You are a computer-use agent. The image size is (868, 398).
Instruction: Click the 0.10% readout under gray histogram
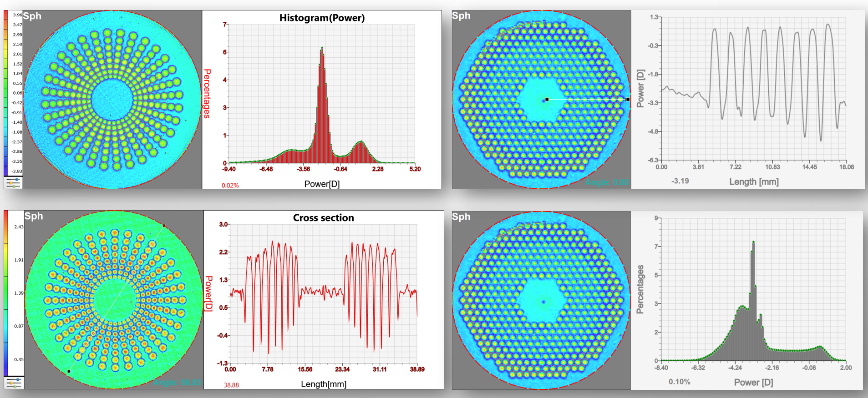click(x=679, y=382)
